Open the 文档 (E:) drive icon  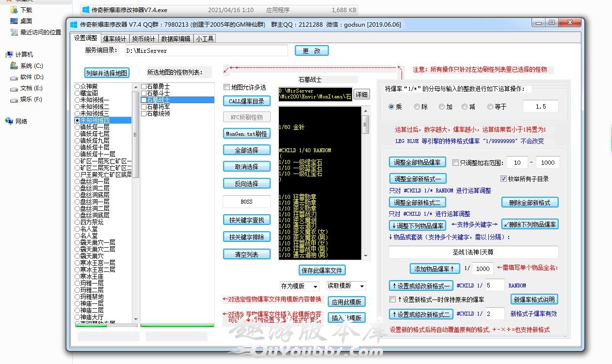coord(14,88)
